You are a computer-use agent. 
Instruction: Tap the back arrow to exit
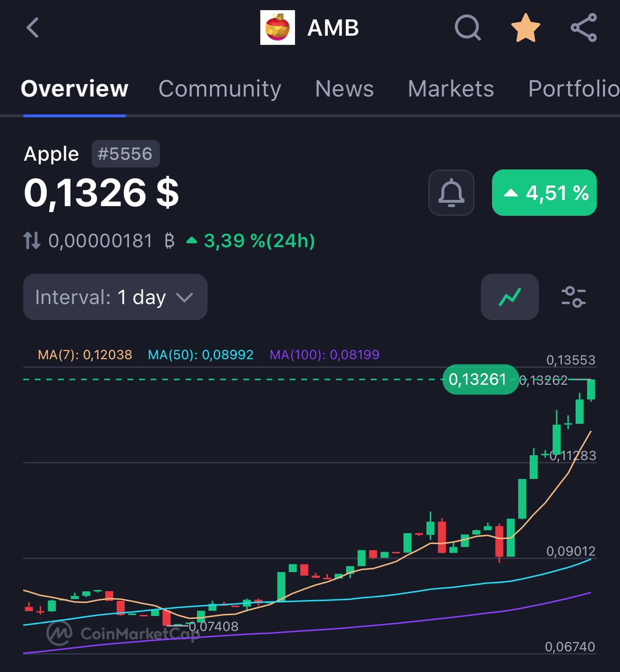coord(32,28)
